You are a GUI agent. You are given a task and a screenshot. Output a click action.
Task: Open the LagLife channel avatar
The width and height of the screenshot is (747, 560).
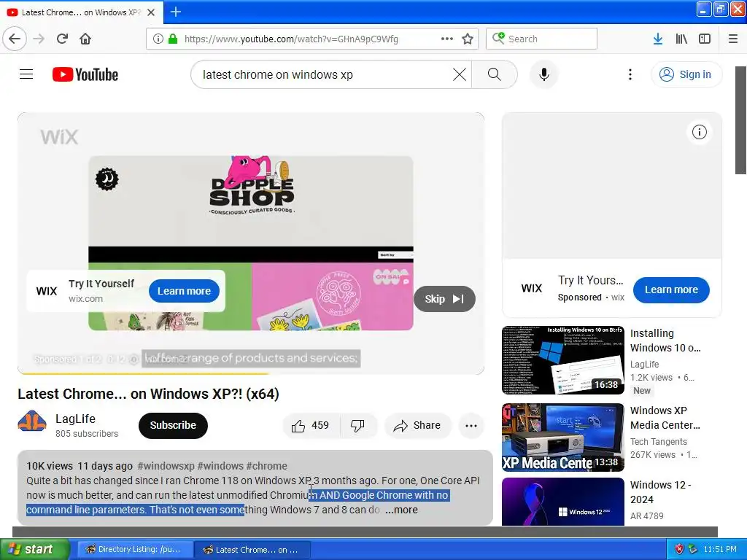click(x=32, y=421)
